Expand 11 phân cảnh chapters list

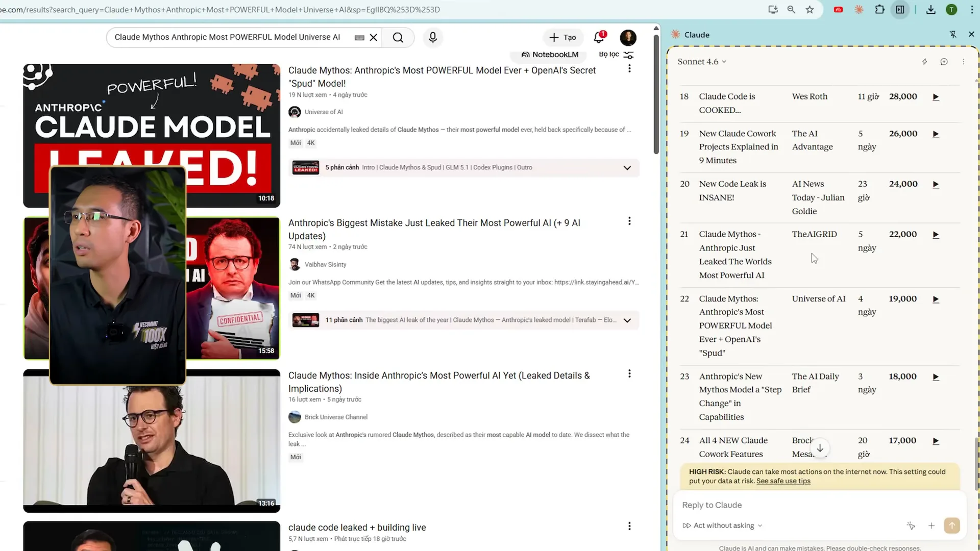click(x=627, y=320)
